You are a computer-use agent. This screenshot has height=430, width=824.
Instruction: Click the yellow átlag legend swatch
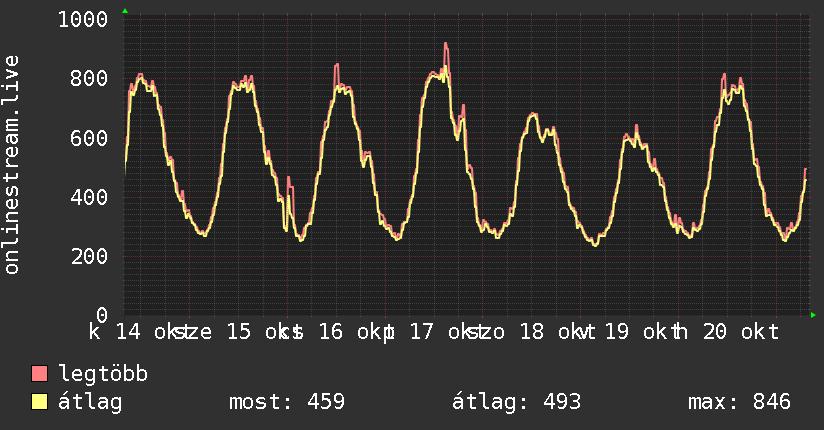point(39,402)
